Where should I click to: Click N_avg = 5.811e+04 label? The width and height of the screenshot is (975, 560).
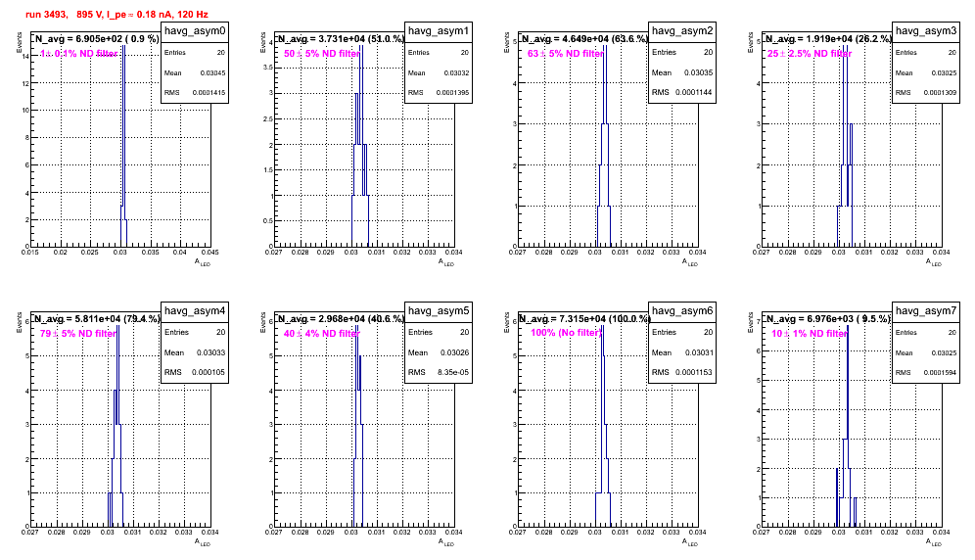pos(96,319)
